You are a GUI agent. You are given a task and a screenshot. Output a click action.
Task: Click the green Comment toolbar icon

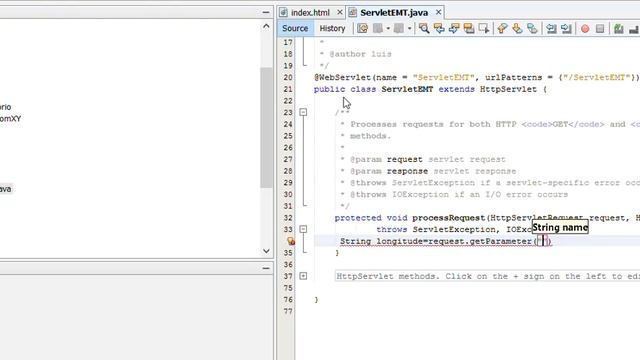(619, 29)
